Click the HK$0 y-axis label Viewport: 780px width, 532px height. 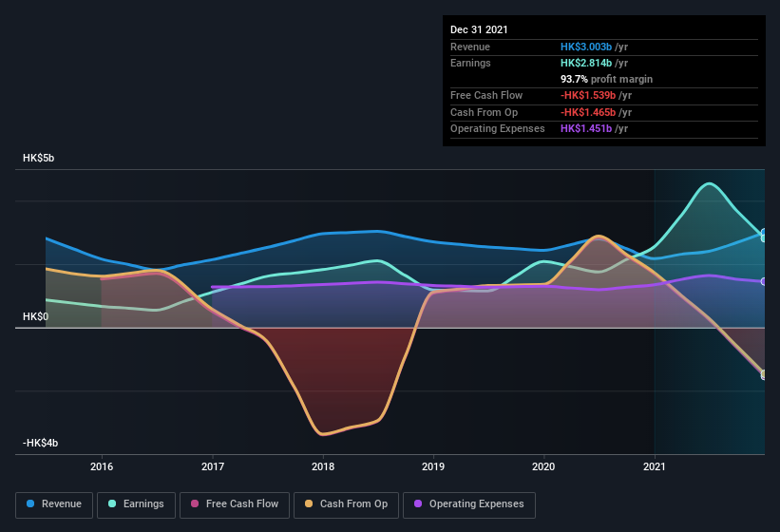[35, 316]
